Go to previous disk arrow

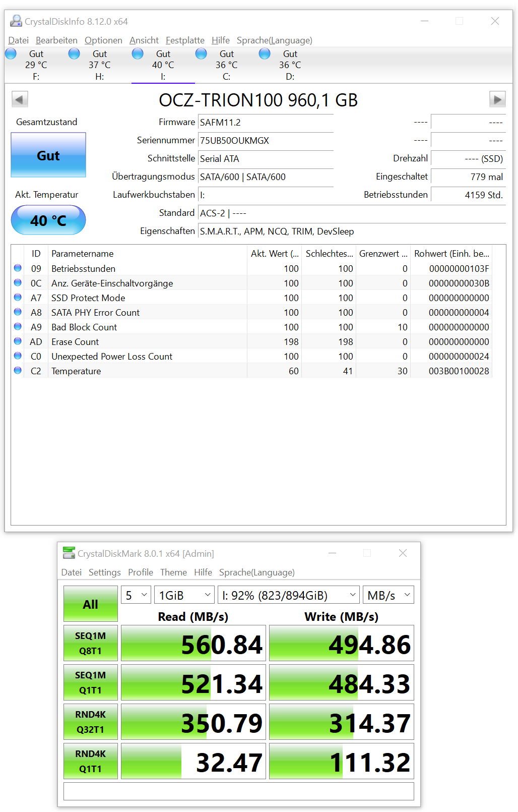(20, 99)
